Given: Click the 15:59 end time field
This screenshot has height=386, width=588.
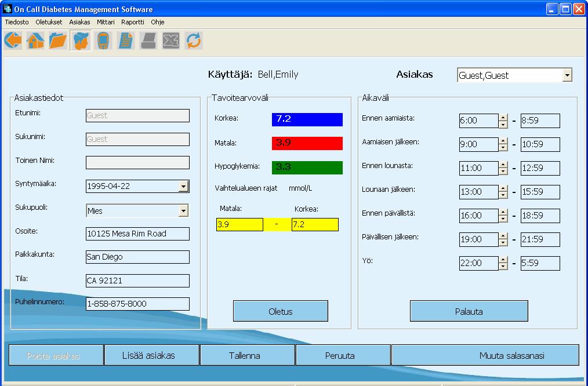Looking at the screenshot, I should [x=540, y=192].
